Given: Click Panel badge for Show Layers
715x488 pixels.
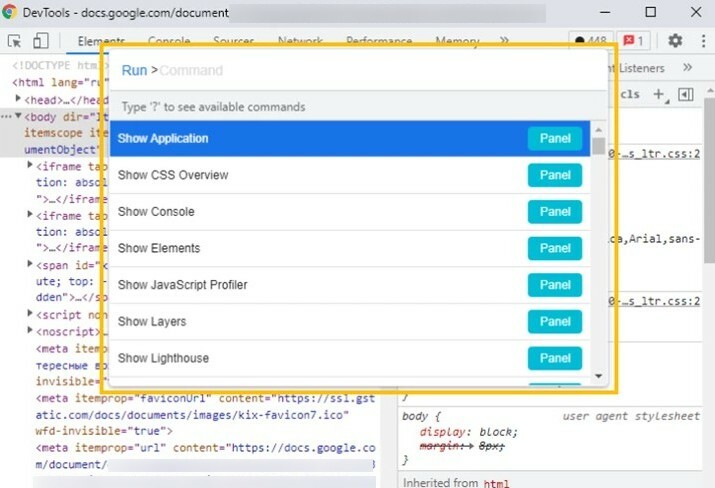Looking at the screenshot, I should pos(555,322).
